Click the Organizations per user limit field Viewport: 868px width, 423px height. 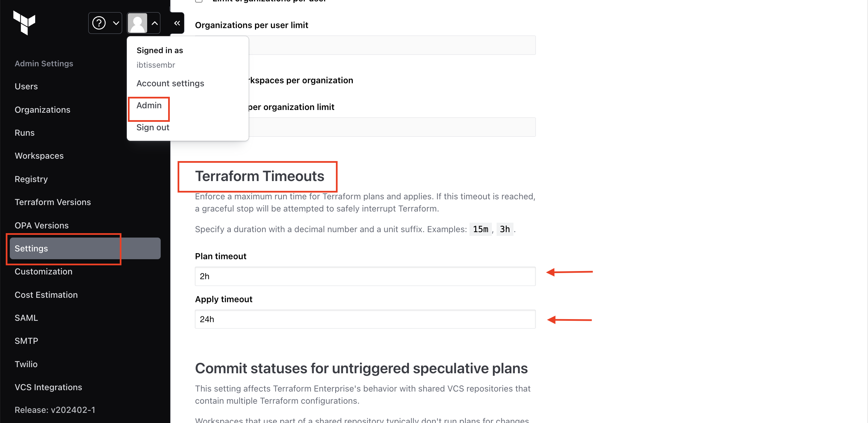(x=392, y=45)
